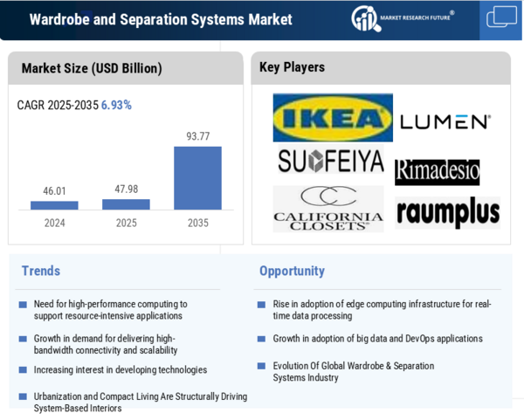
Task: Click the Market Size (USD Billion) header
Action: pos(92,68)
